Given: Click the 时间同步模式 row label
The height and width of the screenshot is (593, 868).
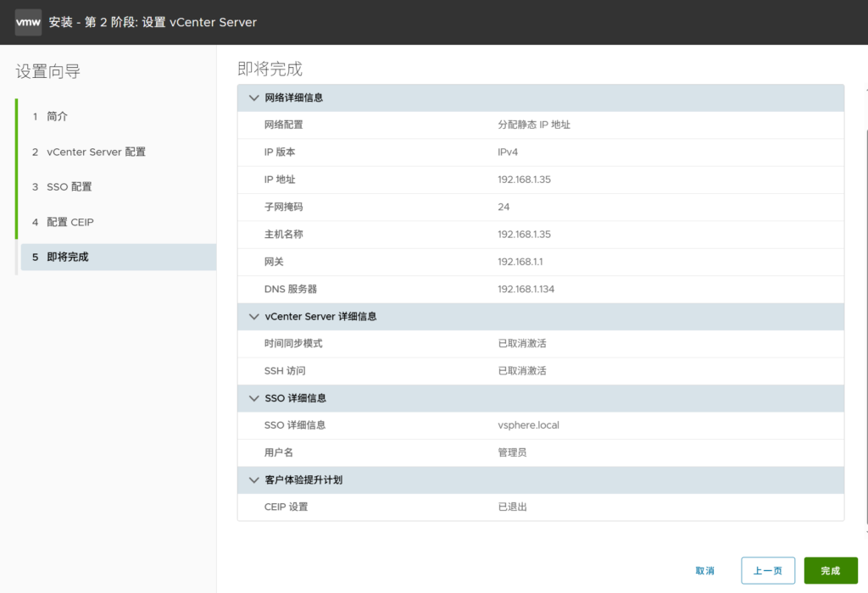Looking at the screenshot, I should point(293,344).
